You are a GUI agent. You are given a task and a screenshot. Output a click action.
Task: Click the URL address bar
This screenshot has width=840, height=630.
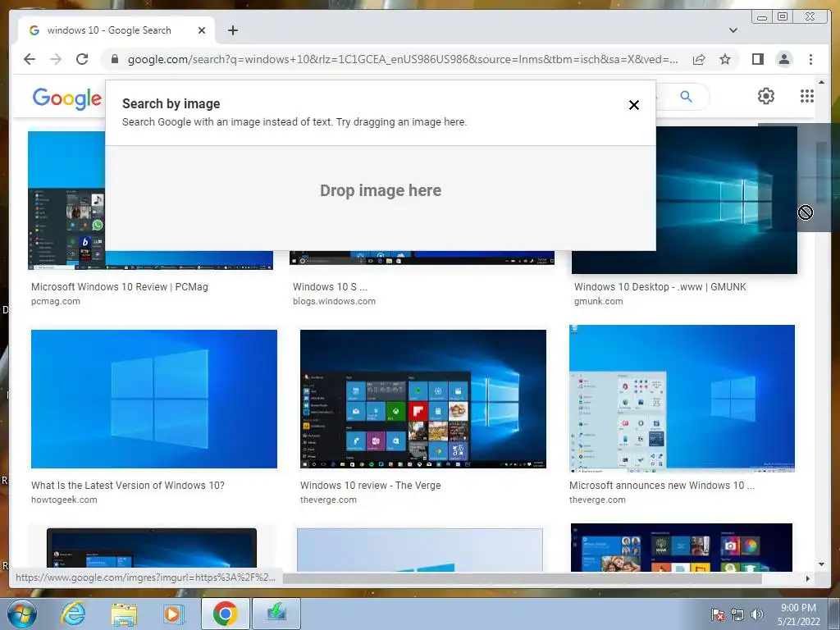coord(402,59)
